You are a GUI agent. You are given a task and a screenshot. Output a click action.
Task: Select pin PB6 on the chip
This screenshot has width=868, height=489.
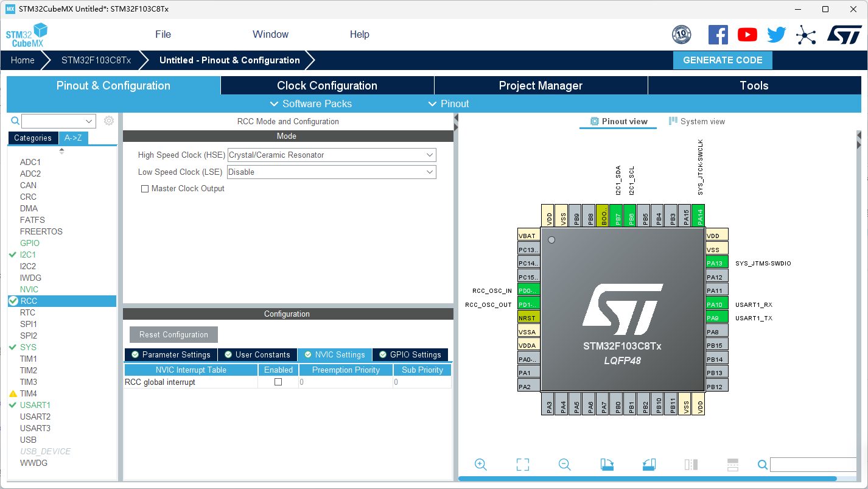click(x=630, y=216)
